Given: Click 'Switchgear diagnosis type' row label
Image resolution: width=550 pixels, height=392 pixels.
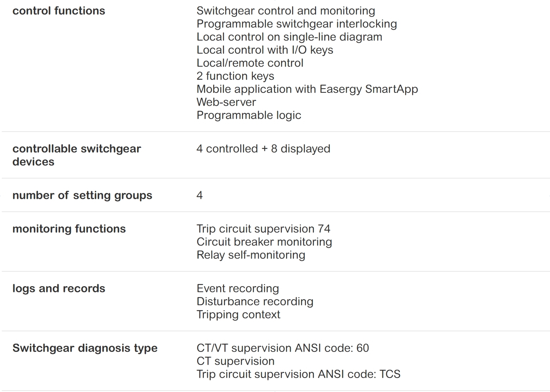Looking at the screenshot, I should pyautogui.click(x=85, y=348).
